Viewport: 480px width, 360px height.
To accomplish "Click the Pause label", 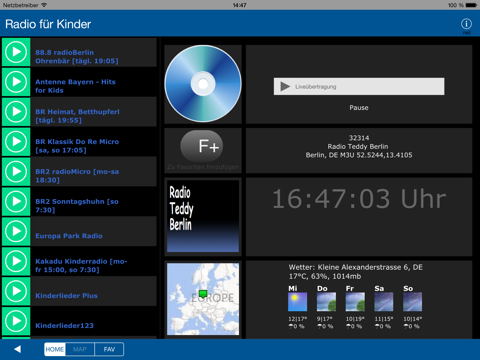I will pos(359,108).
